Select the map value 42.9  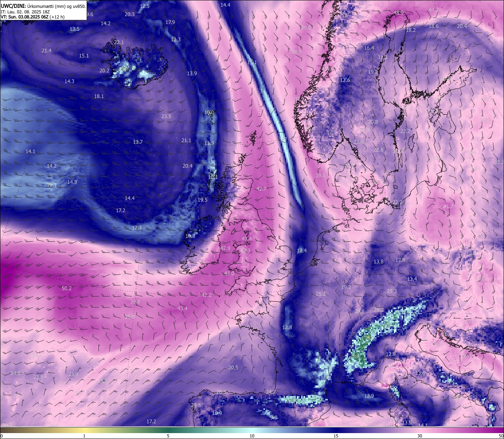click(x=225, y=248)
